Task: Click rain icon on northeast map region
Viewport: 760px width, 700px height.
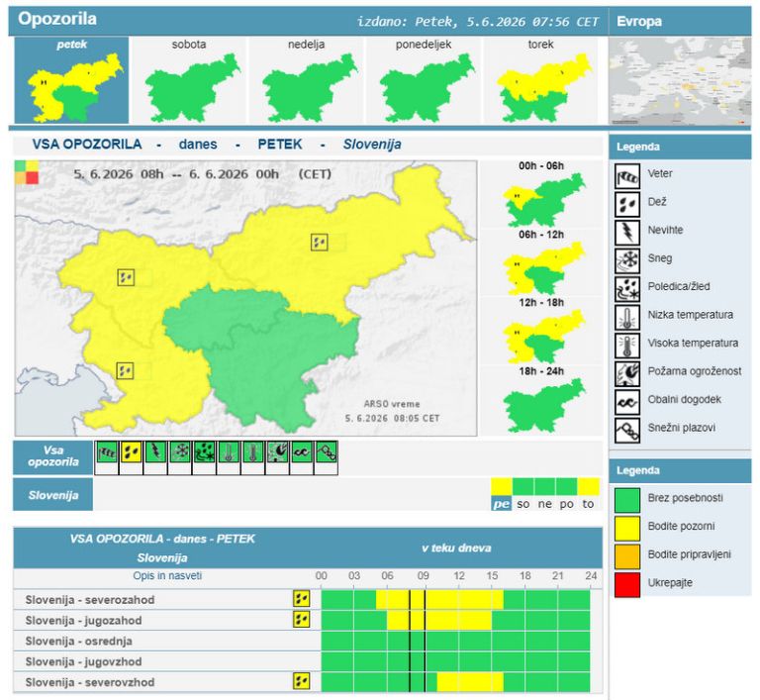Action: (x=319, y=242)
